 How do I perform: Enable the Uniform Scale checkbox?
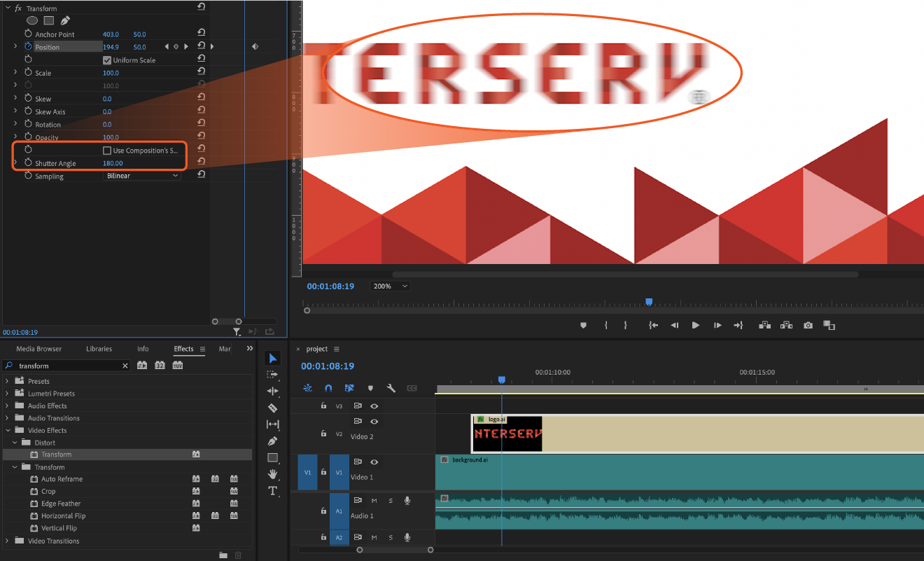tap(107, 60)
